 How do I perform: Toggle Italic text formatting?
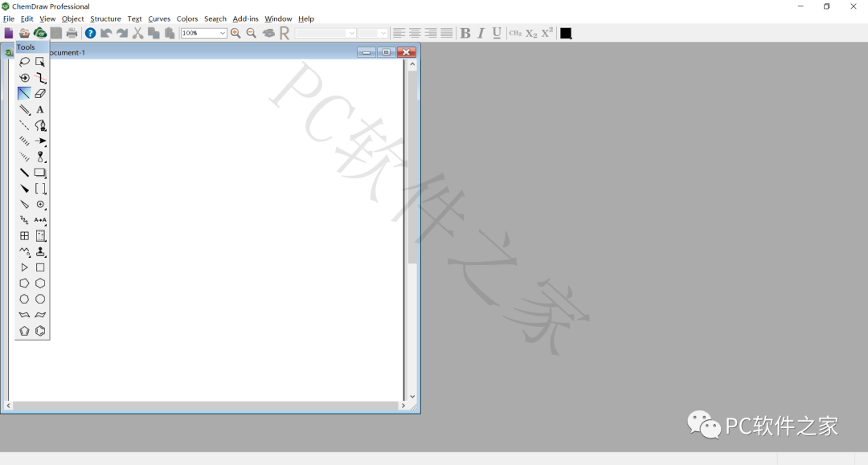tap(481, 33)
